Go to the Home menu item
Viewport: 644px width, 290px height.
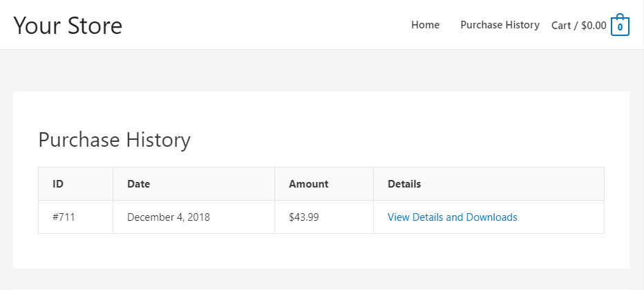(x=425, y=25)
